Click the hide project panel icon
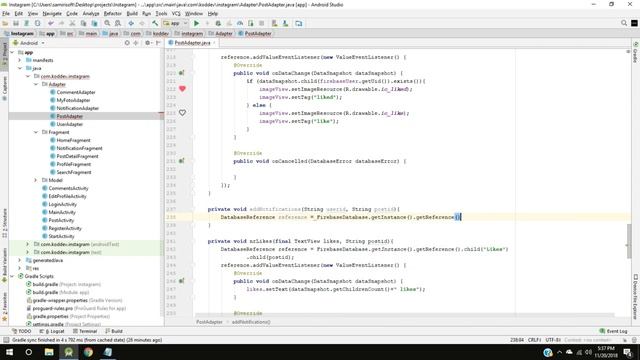640x360 pixels. pos(158,43)
